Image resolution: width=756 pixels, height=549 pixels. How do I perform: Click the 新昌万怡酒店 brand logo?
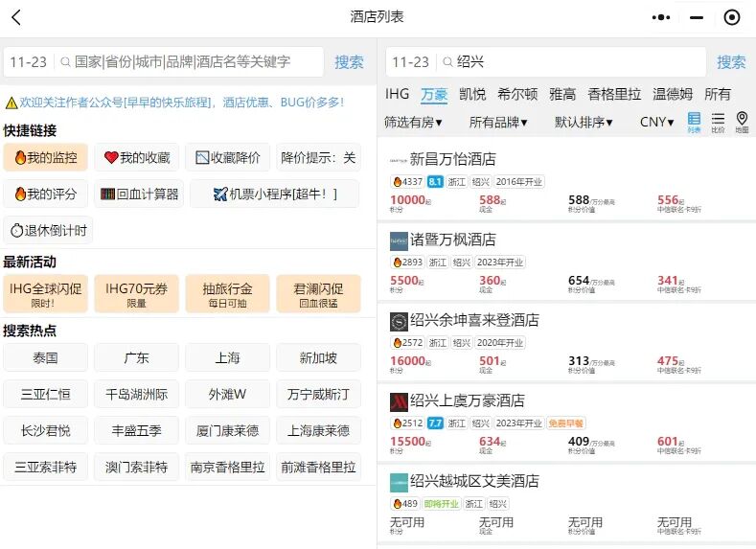click(x=399, y=160)
